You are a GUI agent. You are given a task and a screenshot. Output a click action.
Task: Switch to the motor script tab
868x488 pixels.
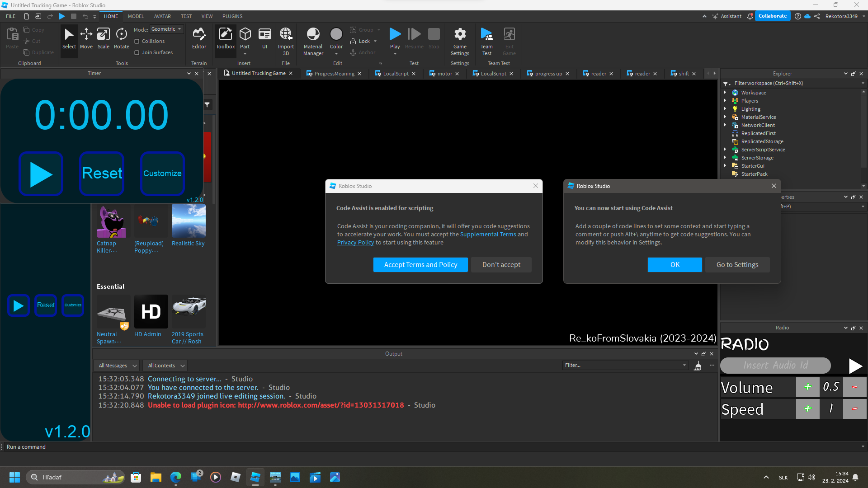click(x=444, y=74)
